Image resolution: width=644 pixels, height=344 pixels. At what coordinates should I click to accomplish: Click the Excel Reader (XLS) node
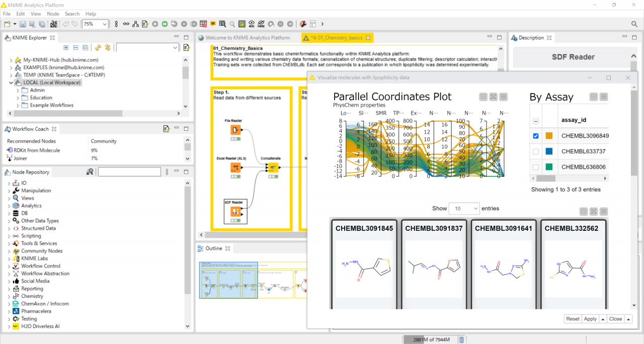click(235, 167)
